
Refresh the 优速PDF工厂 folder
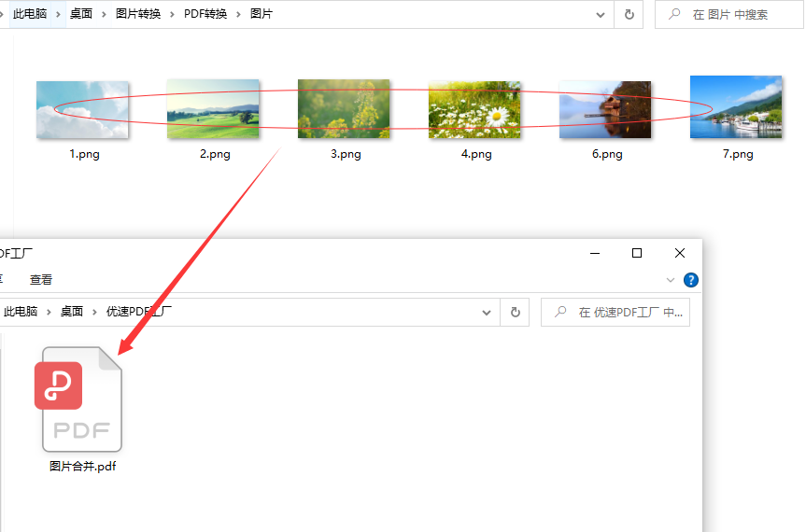click(515, 313)
